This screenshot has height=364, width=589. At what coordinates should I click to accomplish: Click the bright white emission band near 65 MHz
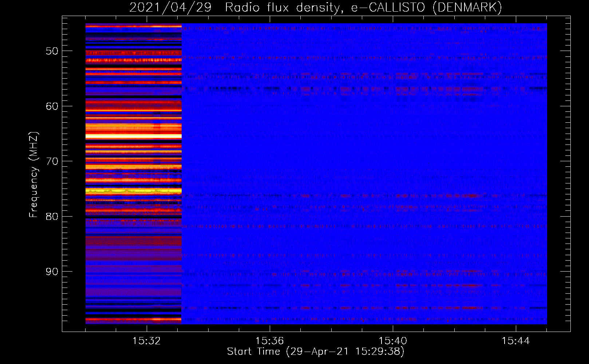coord(134,136)
